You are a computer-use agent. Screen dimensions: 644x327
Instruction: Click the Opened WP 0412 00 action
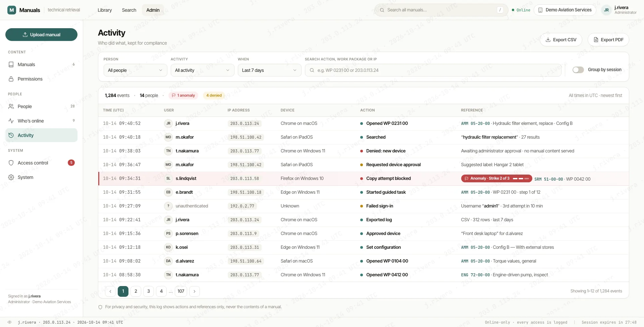click(387, 275)
